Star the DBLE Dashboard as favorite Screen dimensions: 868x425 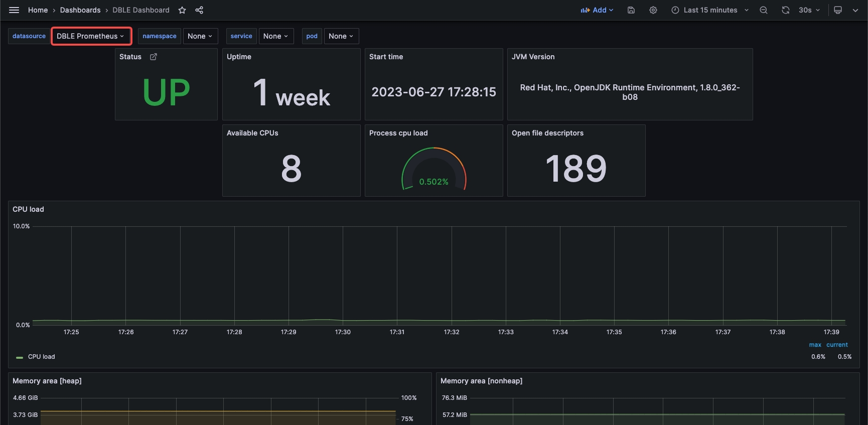point(182,10)
